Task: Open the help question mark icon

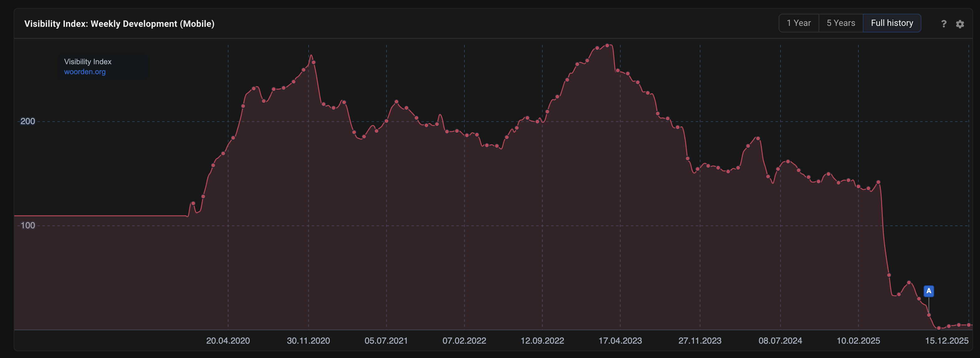Action: [x=944, y=24]
